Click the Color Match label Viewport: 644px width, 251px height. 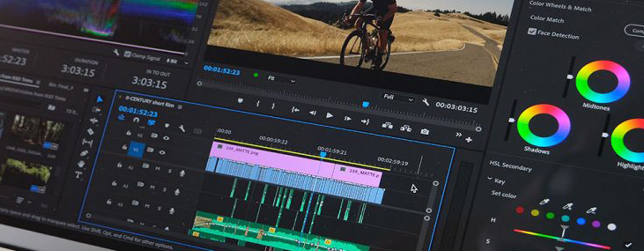547,19
